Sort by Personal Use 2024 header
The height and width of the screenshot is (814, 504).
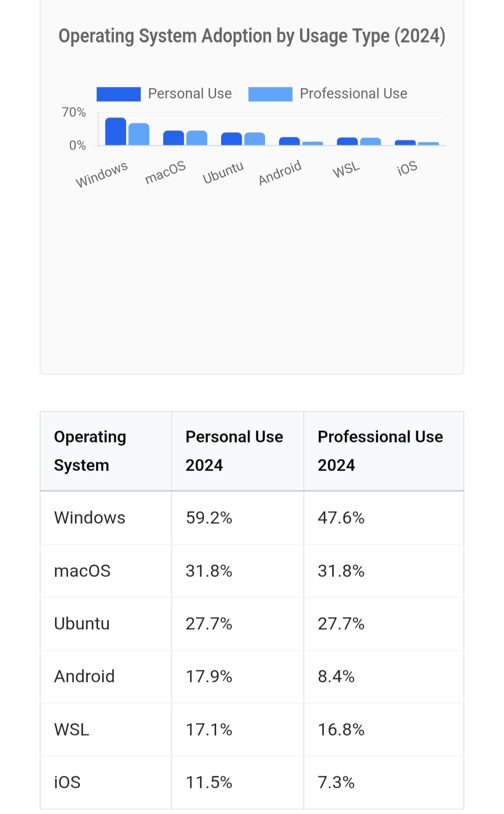[234, 451]
